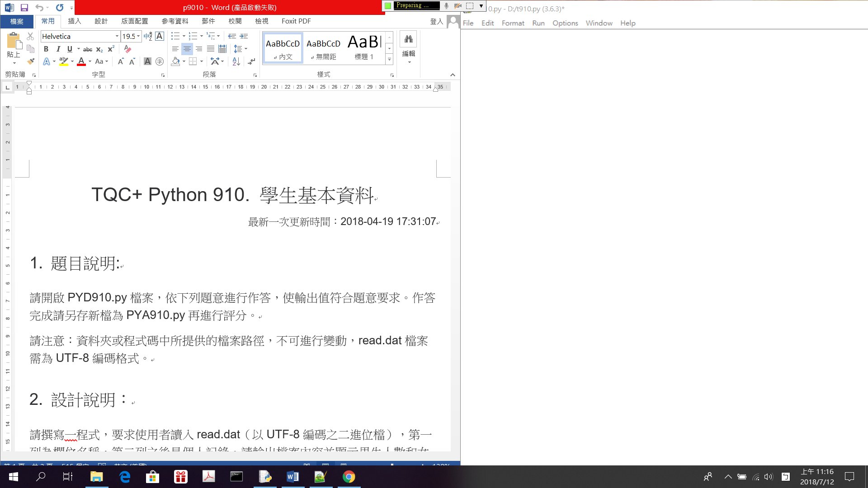
Task: Click the Copy icon in clipboard group
Action: (x=30, y=49)
